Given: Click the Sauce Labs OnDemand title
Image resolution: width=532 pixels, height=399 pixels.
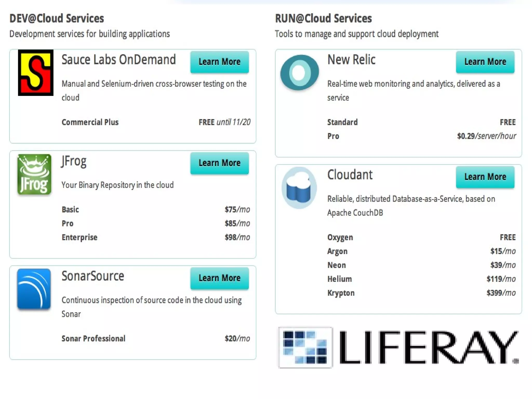Looking at the screenshot, I should point(119,59).
